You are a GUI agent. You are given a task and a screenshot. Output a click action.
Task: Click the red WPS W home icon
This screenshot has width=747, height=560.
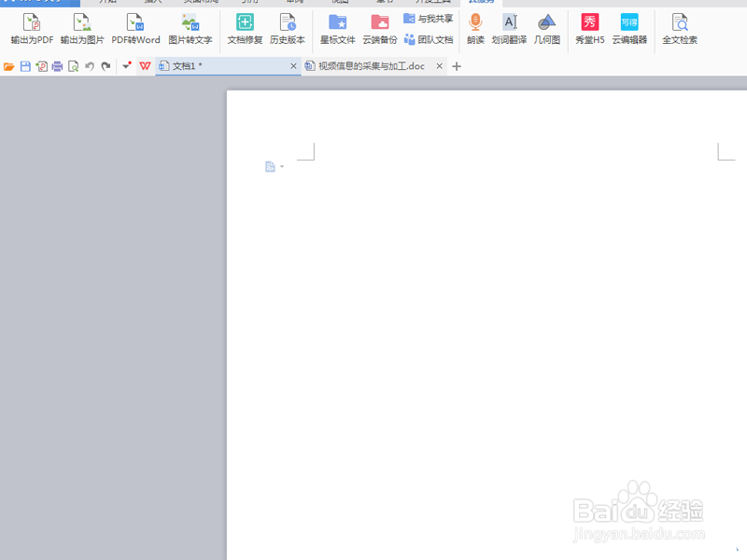tap(145, 66)
